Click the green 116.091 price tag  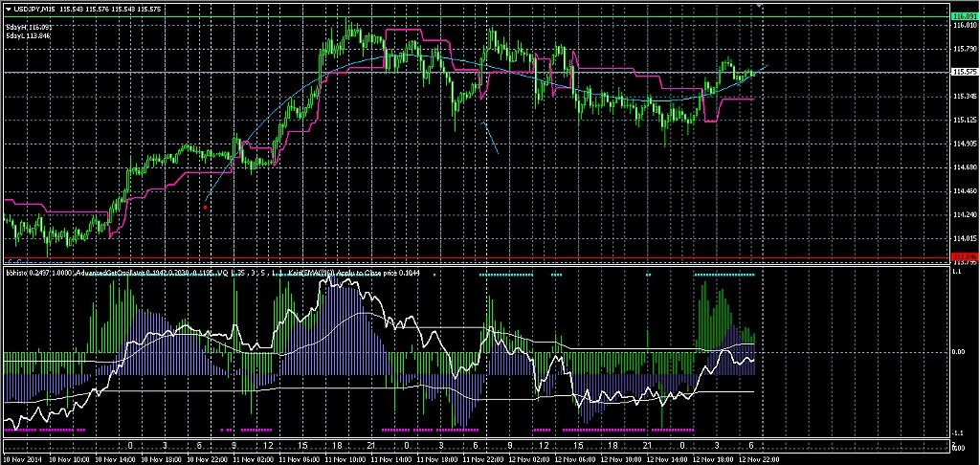tap(964, 16)
